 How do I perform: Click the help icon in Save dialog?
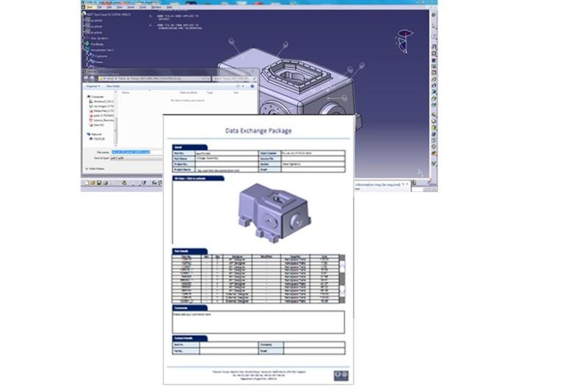(252, 86)
